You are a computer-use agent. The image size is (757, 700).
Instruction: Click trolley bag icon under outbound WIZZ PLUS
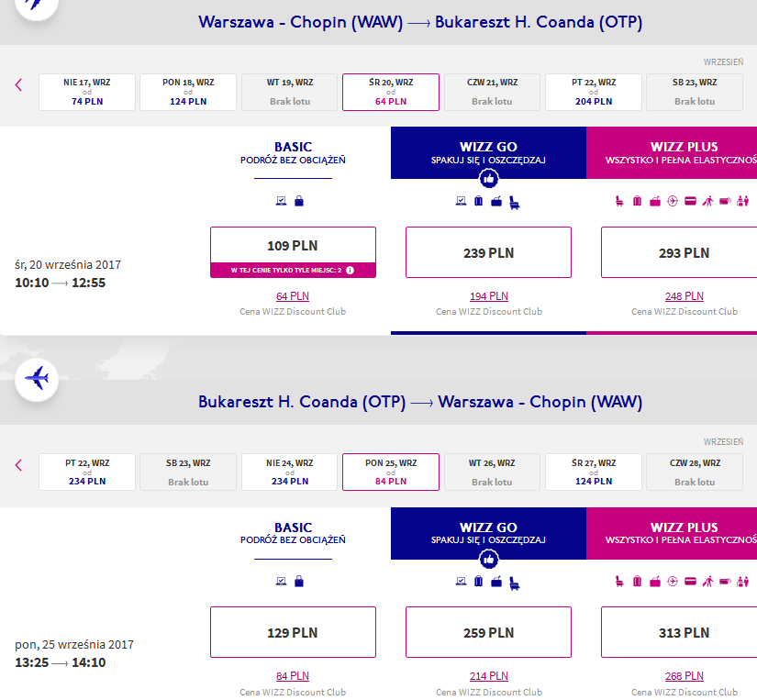click(x=655, y=201)
